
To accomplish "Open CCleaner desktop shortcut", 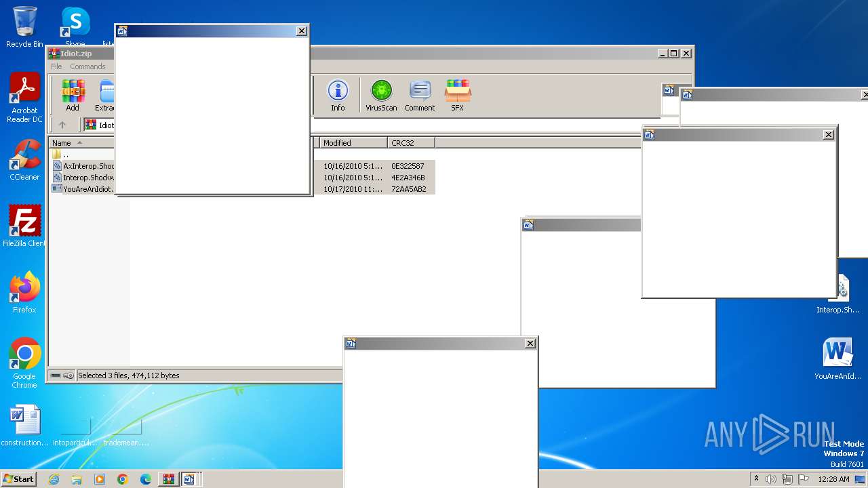I will tap(24, 160).
